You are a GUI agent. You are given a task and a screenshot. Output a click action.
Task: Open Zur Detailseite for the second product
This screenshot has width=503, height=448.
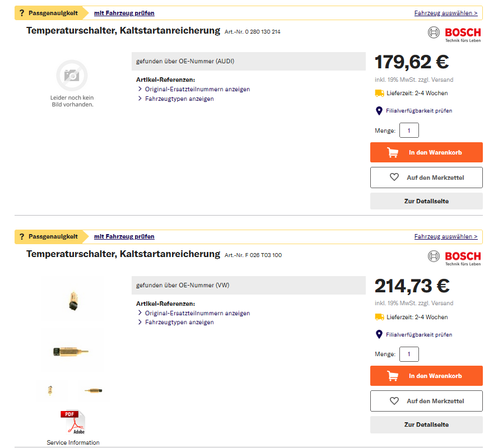426,424
